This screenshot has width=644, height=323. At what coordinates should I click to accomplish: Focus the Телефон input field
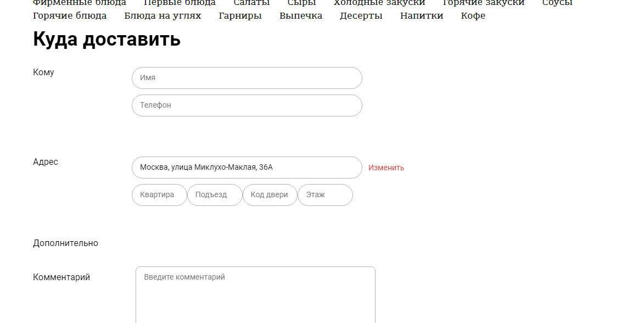click(247, 105)
